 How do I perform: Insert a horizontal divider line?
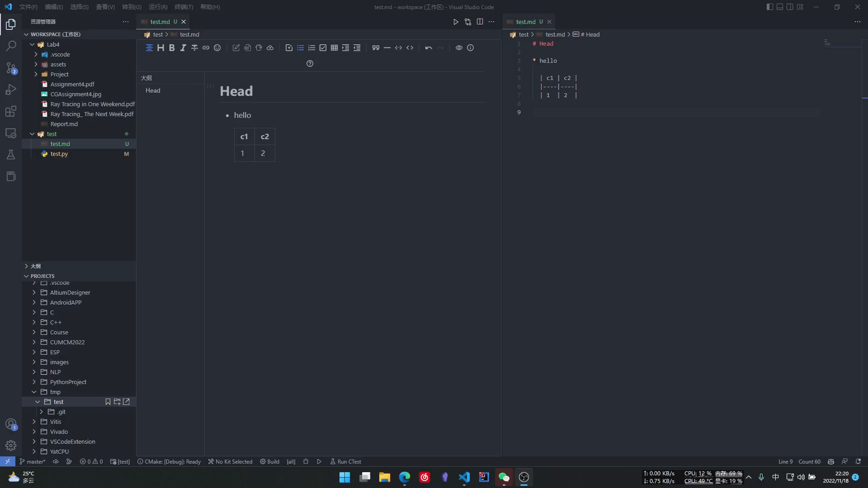pos(387,48)
